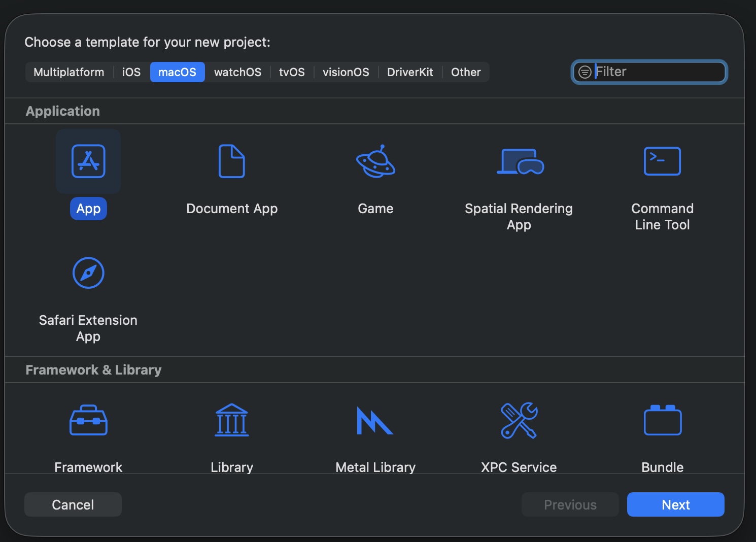
Task: Select the Safari Extension App compass icon
Action: click(x=88, y=273)
